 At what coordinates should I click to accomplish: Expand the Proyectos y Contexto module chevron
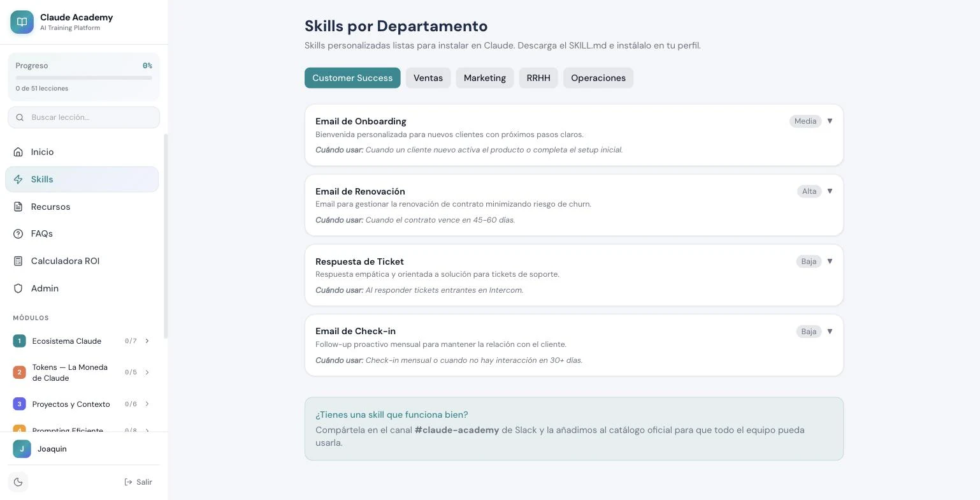pyautogui.click(x=147, y=404)
